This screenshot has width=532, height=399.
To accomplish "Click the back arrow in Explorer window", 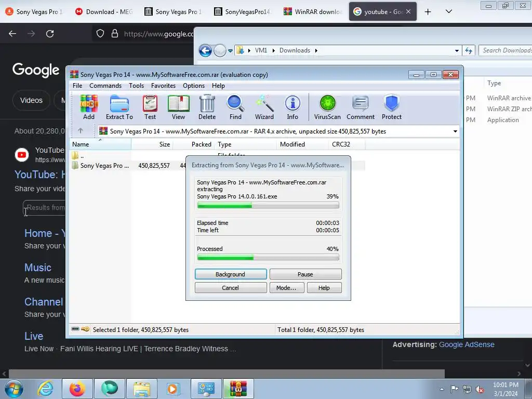I will [x=205, y=50].
